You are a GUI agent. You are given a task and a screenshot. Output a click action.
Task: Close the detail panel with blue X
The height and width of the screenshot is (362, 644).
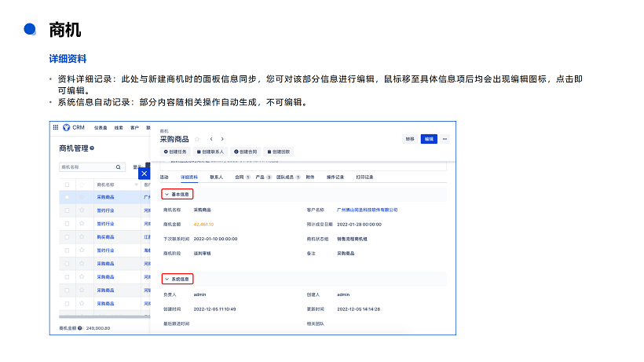coord(145,174)
